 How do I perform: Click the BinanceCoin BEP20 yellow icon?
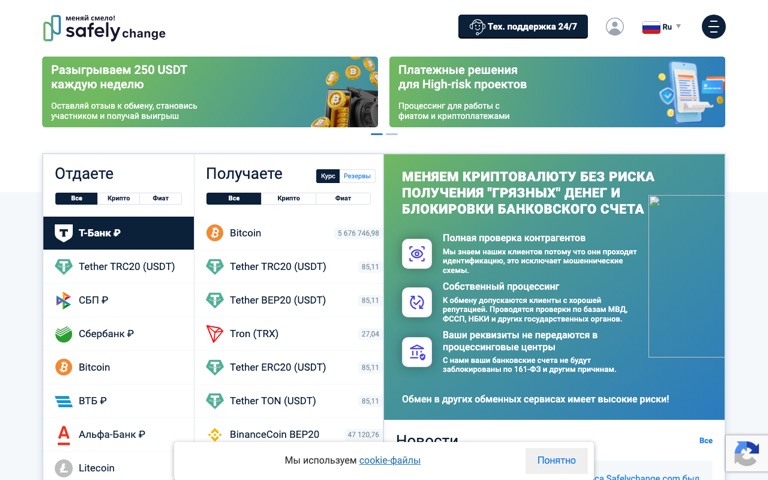pyautogui.click(x=215, y=434)
